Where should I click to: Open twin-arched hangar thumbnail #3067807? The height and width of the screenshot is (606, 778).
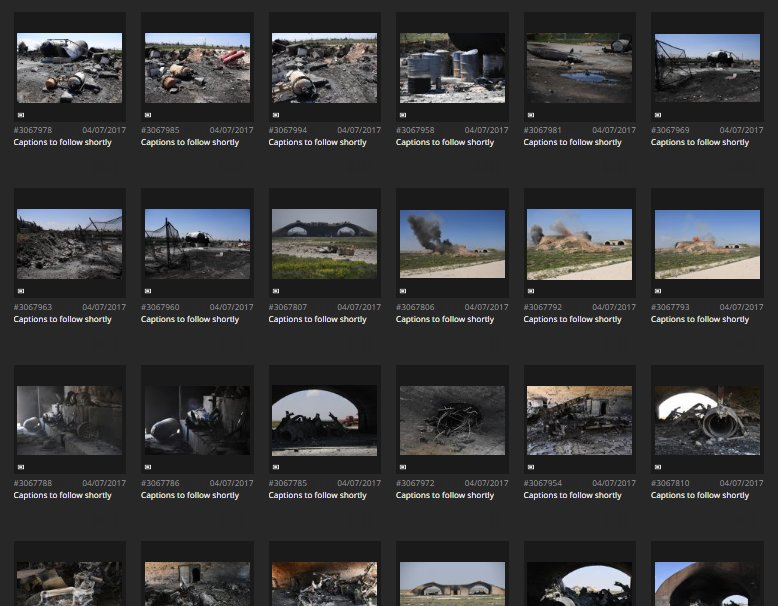coord(324,244)
